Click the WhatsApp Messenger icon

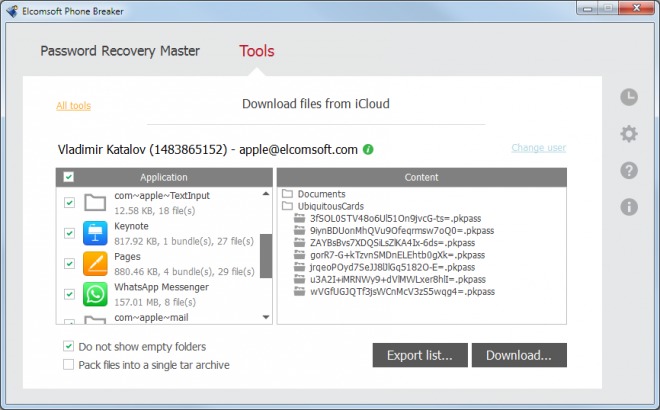[x=95, y=294]
